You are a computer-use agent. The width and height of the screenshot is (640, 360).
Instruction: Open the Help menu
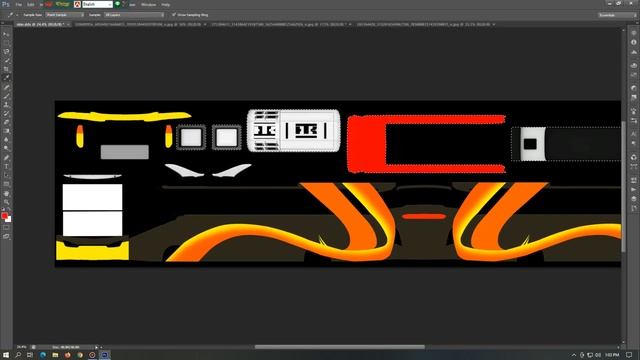(166, 4)
